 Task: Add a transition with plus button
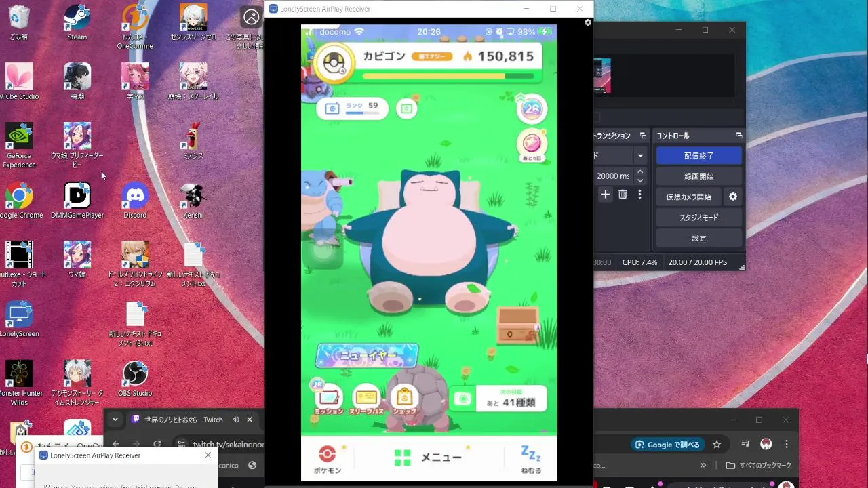point(605,195)
